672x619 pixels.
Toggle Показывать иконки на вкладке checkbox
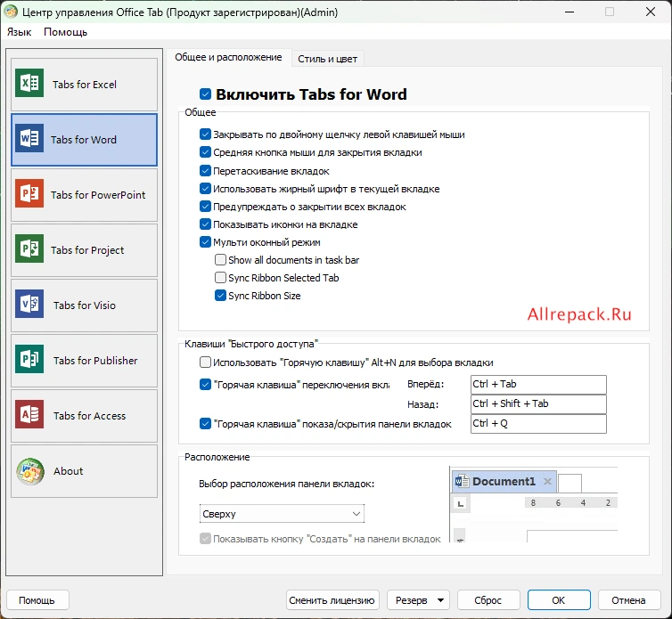(205, 224)
